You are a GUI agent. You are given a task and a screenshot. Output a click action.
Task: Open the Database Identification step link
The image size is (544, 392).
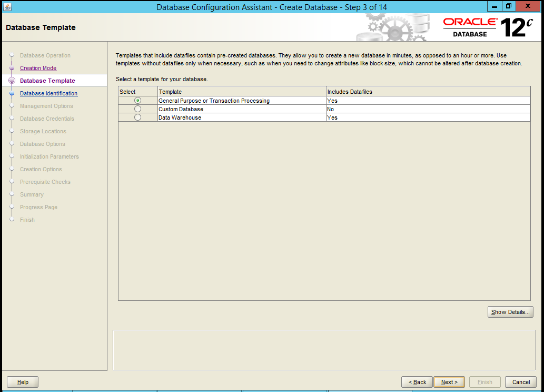[48, 93]
